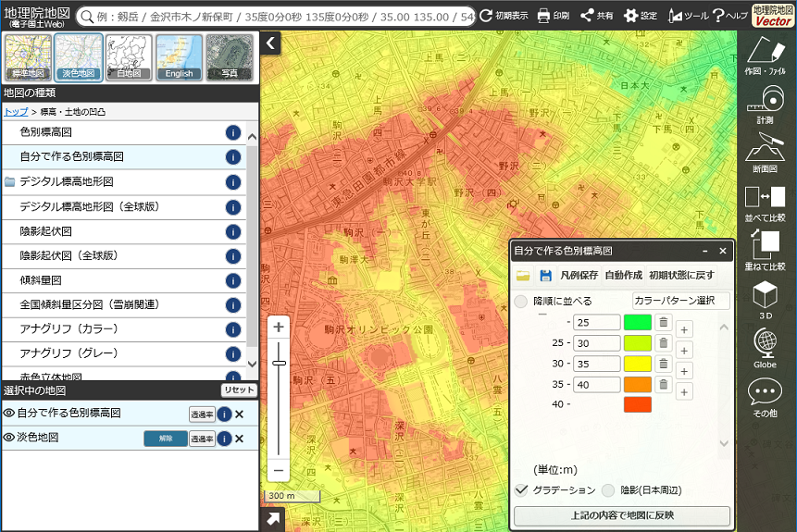Switch to Globe view
Image resolution: width=797 pixels, height=532 pixels.
[765, 349]
